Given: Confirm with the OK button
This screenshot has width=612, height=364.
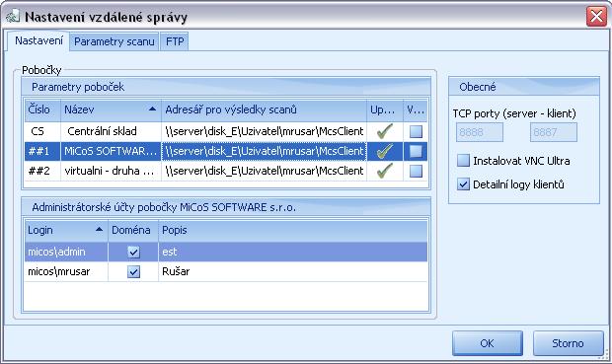Looking at the screenshot, I should coord(487,343).
